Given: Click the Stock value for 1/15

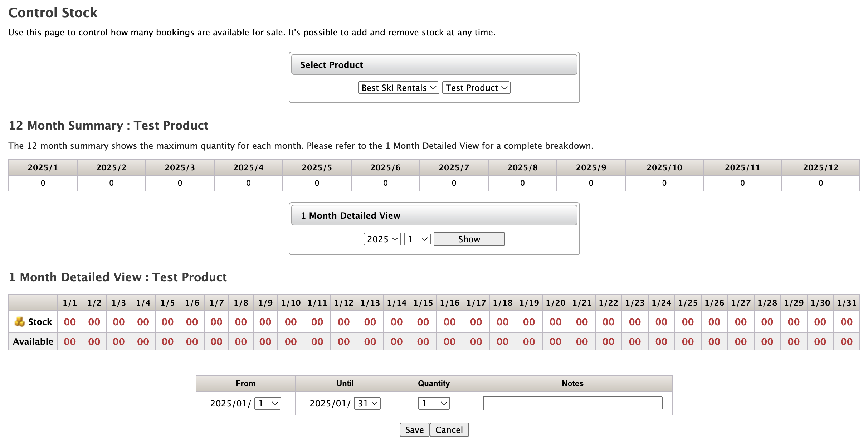Looking at the screenshot, I should point(423,322).
